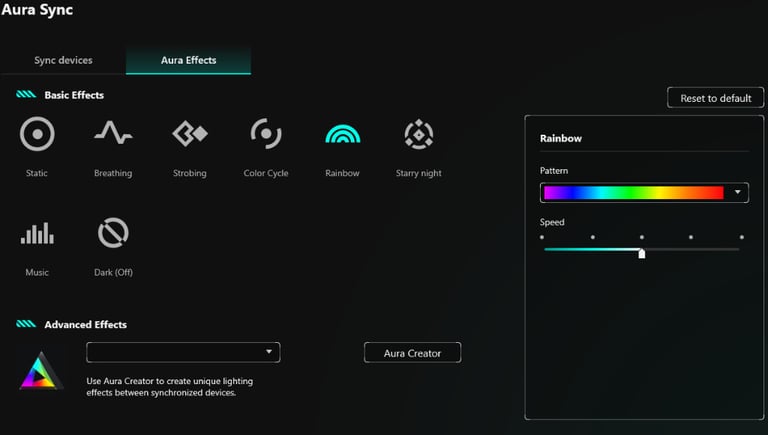Select the Music effect icon

click(x=37, y=233)
